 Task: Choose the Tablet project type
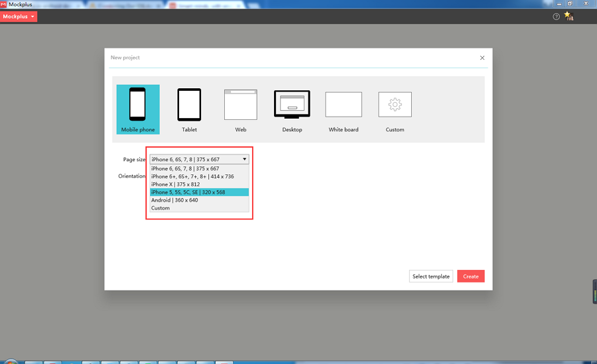point(189,109)
